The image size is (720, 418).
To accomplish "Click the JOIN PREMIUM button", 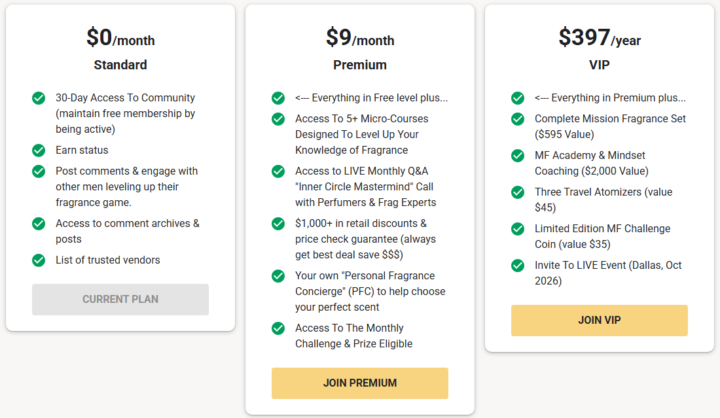I will point(360,383).
